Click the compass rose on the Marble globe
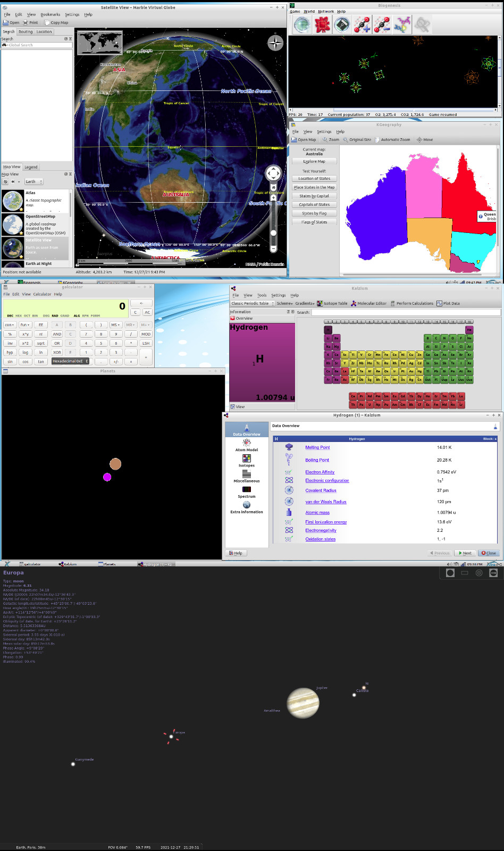Image resolution: width=504 pixels, height=851 pixels. coord(275,43)
